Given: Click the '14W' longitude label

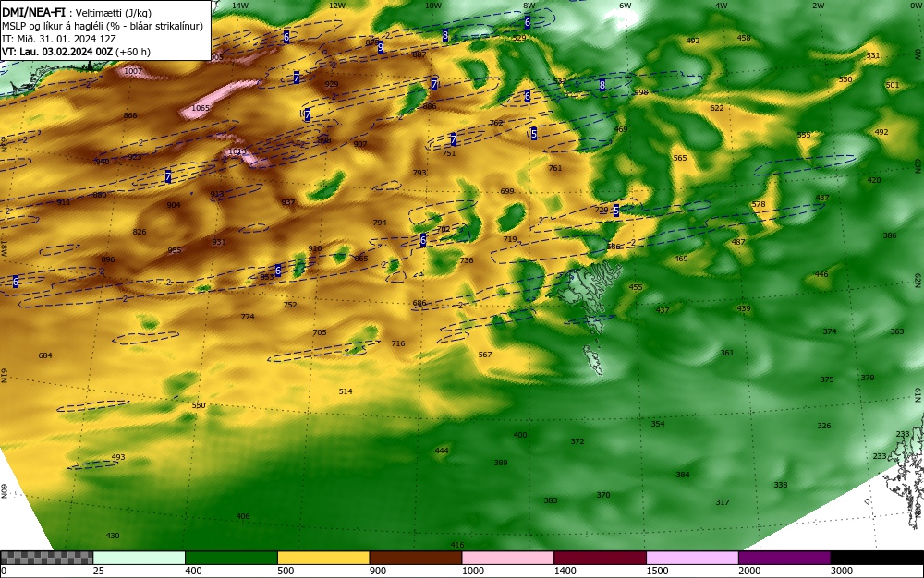Looking at the screenshot, I should (240, 6).
